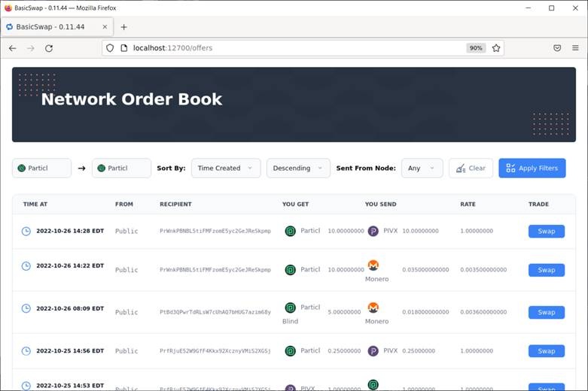Click Particl coin icon in 14:28 row

click(291, 231)
